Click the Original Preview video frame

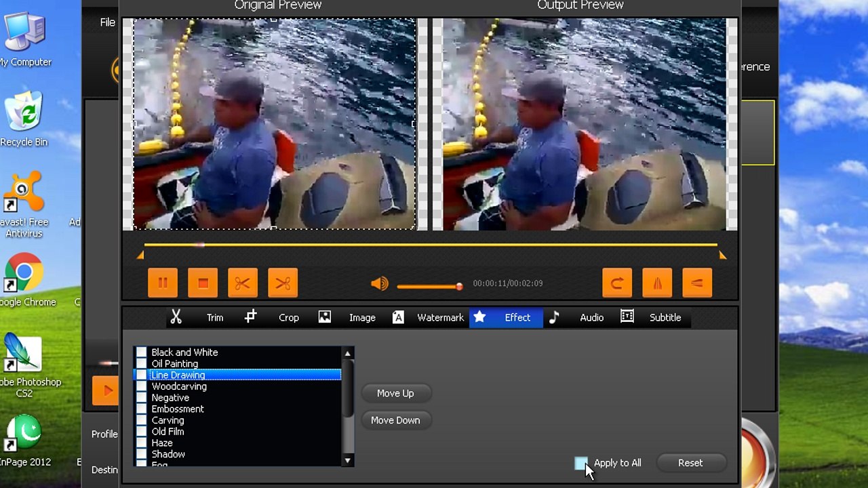tap(275, 124)
